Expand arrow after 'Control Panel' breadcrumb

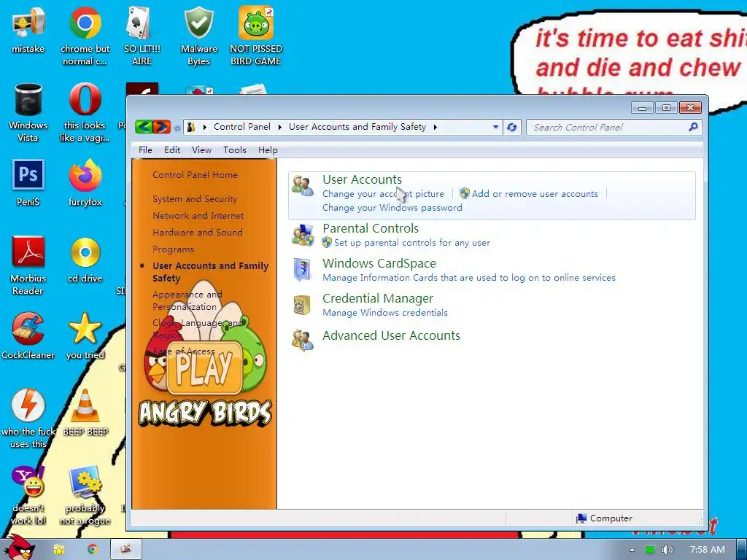pyautogui.click(x=279, y=127)
